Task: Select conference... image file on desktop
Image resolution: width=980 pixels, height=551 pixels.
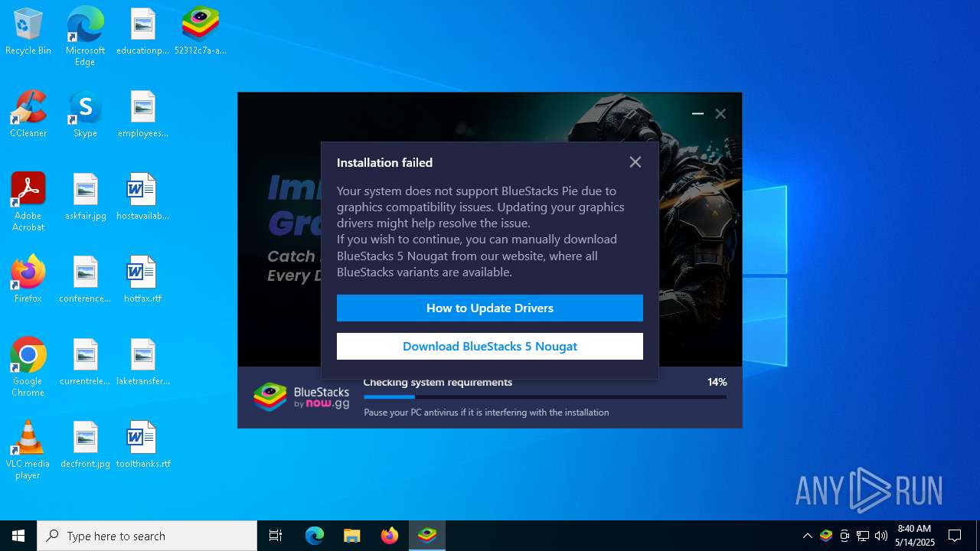Action: click(x=85, y=279)
